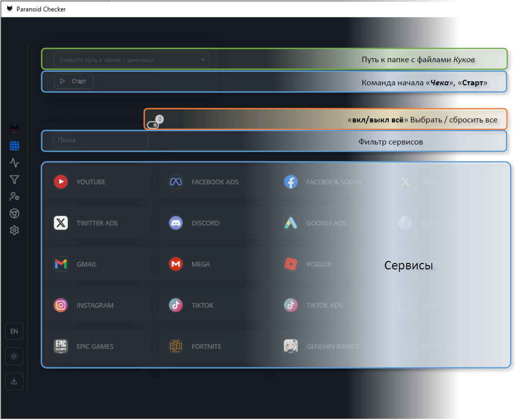Switch language with the EN button
Image resolution: width=515 pixels, height=420 pixels.
point(14,331)
